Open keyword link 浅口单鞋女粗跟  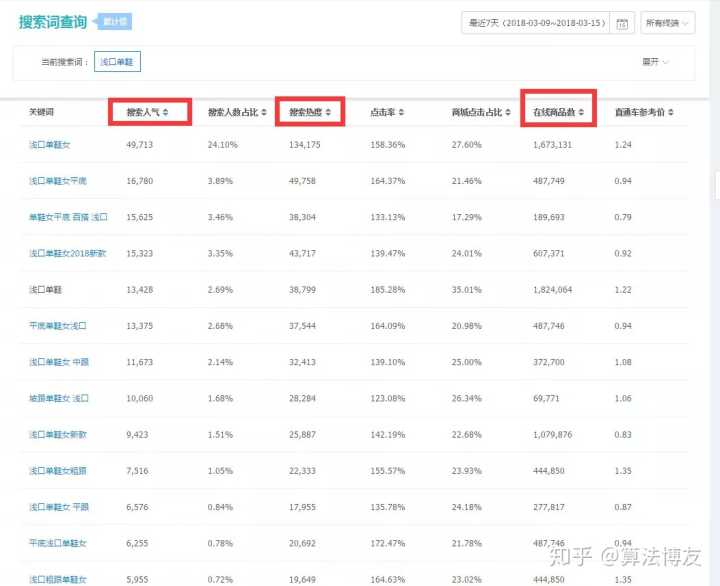pos(57,471)
